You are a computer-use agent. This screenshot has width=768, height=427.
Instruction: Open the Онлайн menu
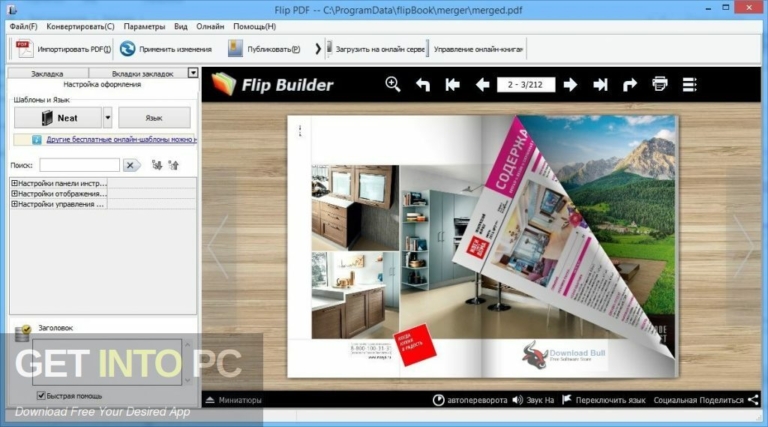[210, 26]
